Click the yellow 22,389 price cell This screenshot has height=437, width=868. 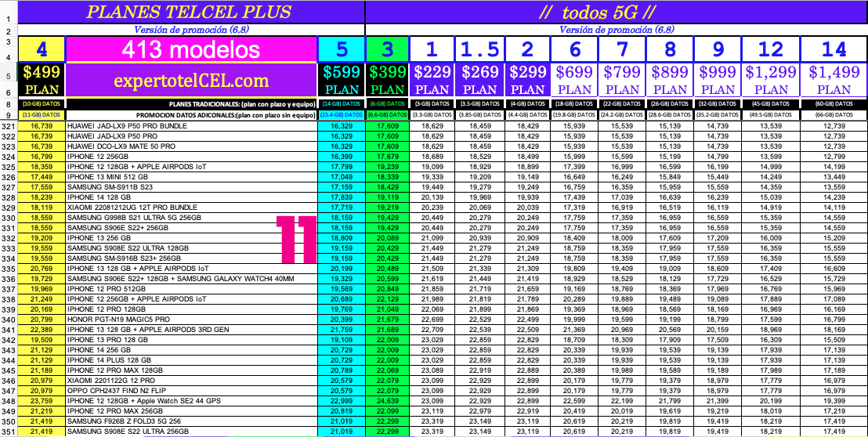click(x=42, y=329)
